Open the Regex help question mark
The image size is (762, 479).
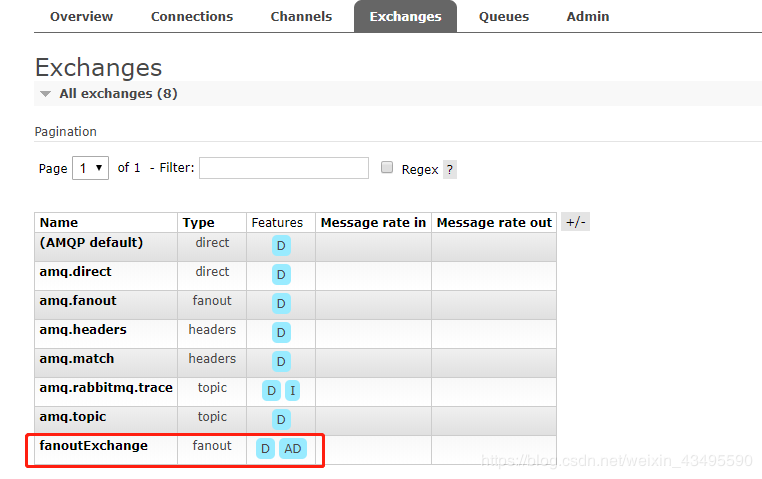click(x=450, y=170)
